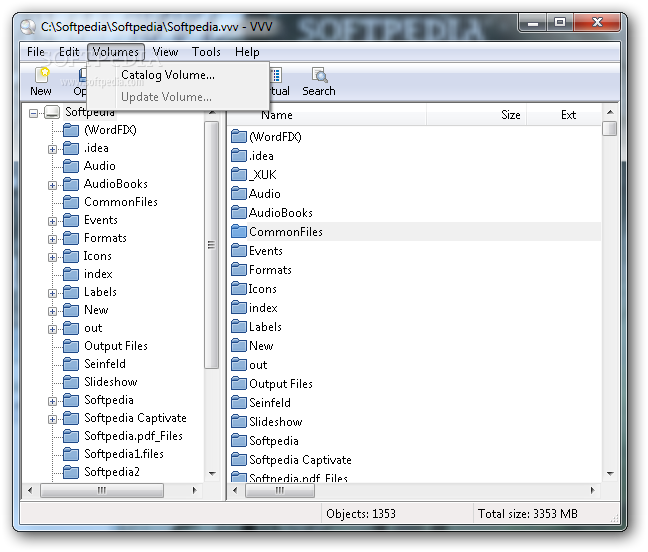Sort by the Name column header
The height and width of the screenshot is (552, 648).
click(x=326, y=115)
